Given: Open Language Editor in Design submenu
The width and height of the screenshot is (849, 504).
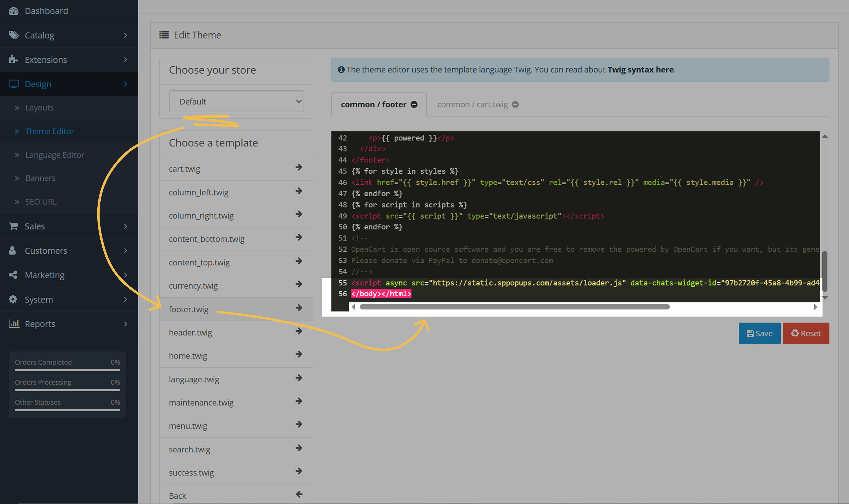Looking at the screenshot, I should coord(54,155).
